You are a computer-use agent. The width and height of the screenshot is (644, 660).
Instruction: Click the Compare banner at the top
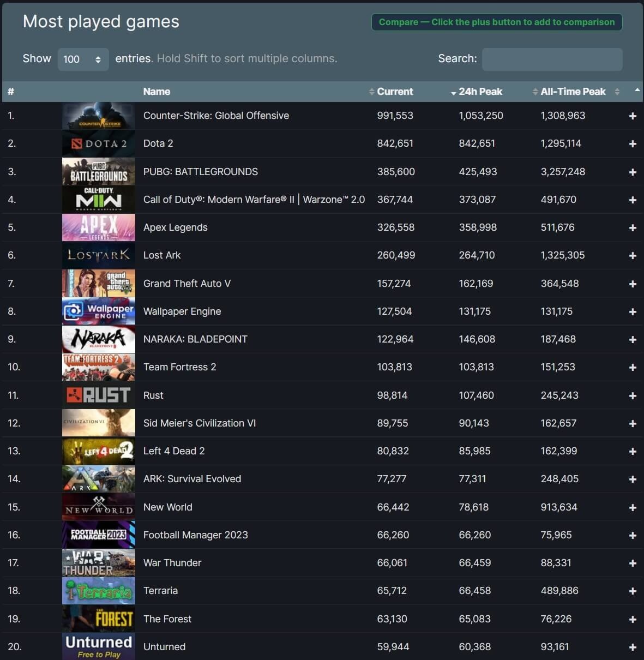pyautogui.click(x=496, y=22)
